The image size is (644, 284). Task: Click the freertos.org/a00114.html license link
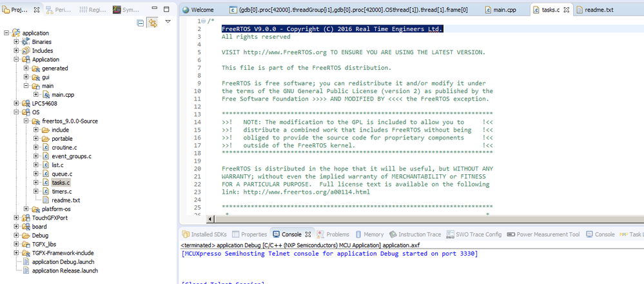click(307, 192)
